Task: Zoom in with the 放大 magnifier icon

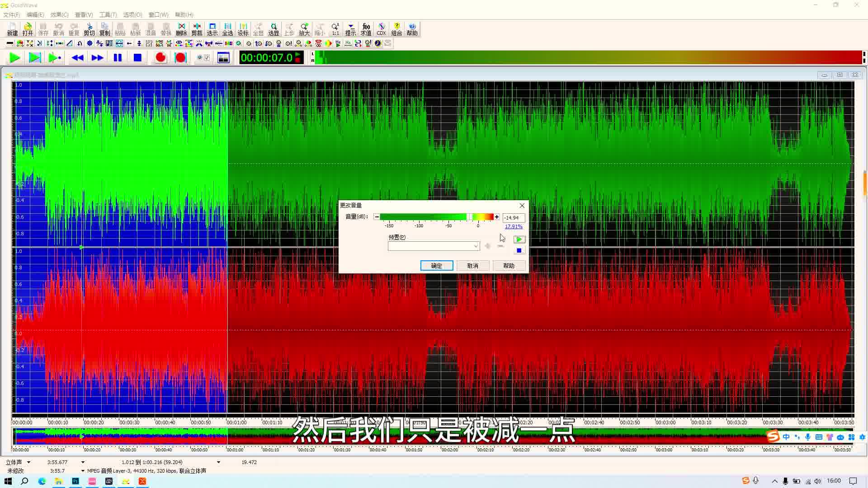Action: (304, 29)
